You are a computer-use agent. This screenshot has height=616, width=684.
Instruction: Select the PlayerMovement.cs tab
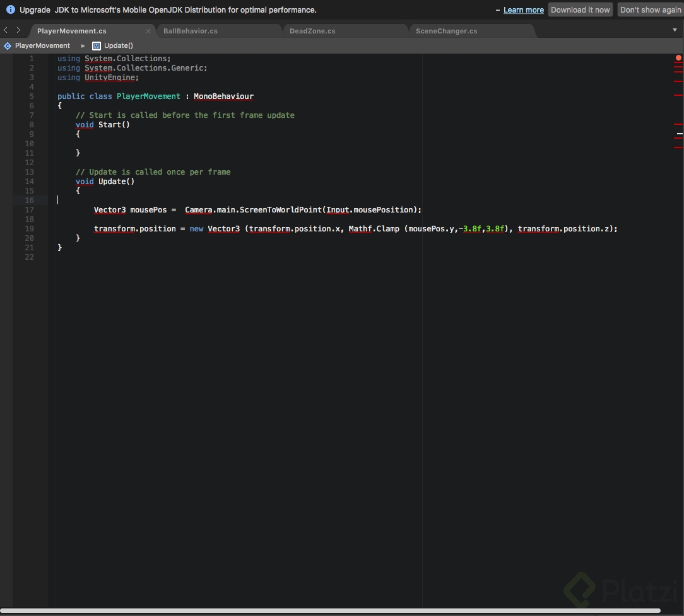[71, 31]
